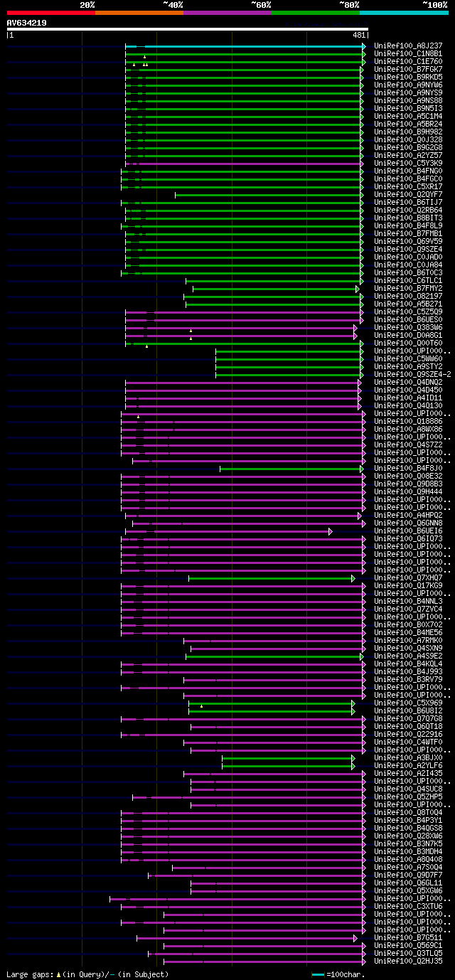
Task: Click the UniRef100_B7G511 label
Action: [x=408, y=937]
